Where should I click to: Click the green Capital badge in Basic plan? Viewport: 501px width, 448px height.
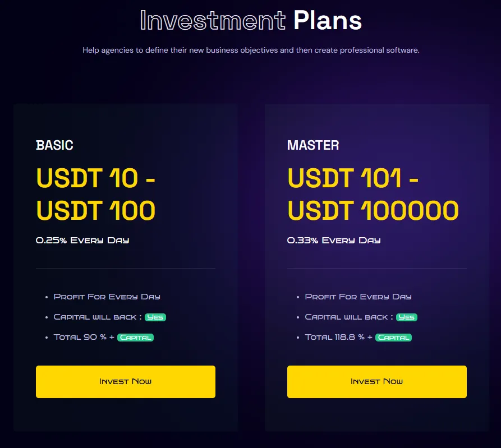coord(135,338)
